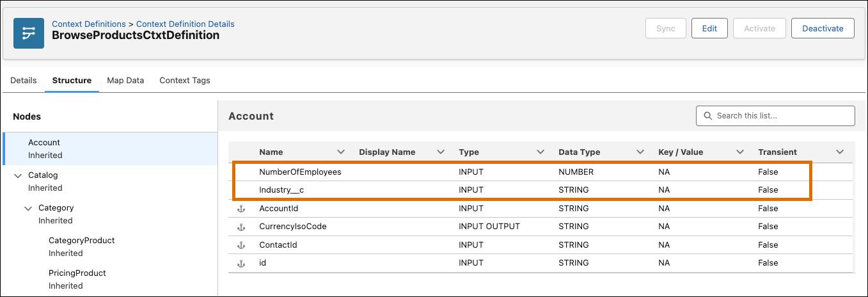
Task: Click the Name column header
Action: 271,152
